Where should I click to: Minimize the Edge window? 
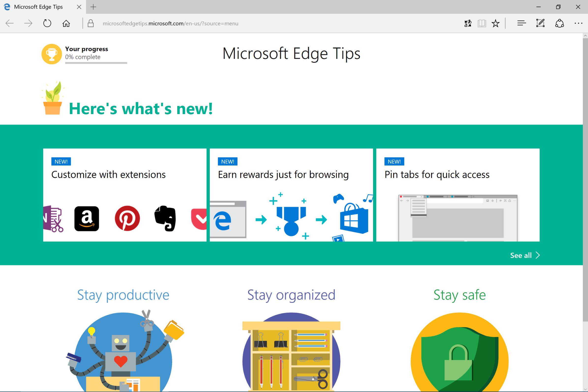[x=539, y=7]
